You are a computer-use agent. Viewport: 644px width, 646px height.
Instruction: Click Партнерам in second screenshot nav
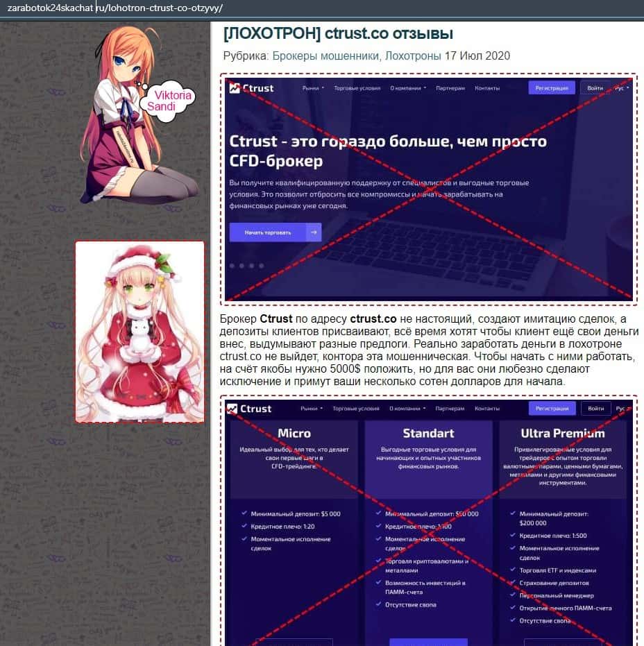click(450, 409)
